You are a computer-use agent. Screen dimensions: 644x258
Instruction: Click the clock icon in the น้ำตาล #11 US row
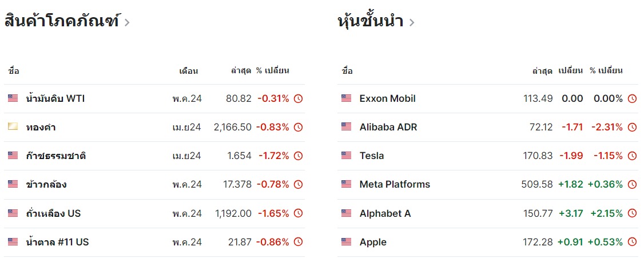pyautogui.click(x=298, y=242)
